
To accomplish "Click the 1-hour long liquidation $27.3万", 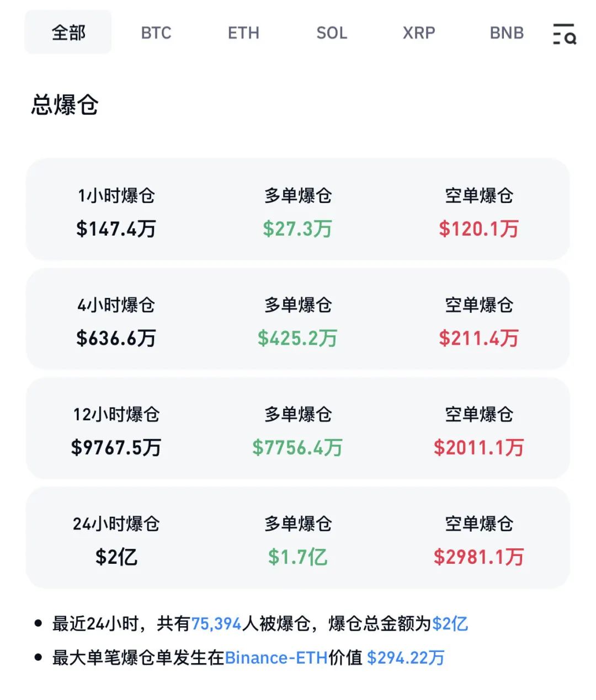I will pos(297,228).
